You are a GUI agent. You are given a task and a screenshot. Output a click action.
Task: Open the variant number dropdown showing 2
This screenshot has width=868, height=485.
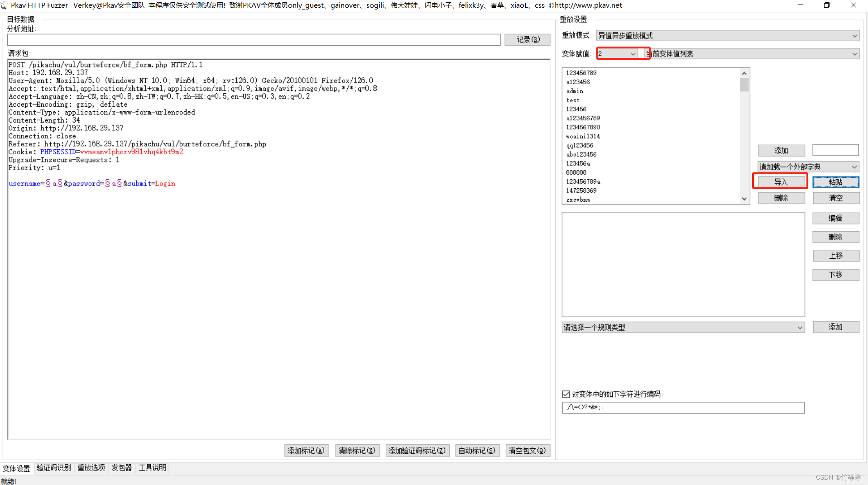(x=617, y=54)
